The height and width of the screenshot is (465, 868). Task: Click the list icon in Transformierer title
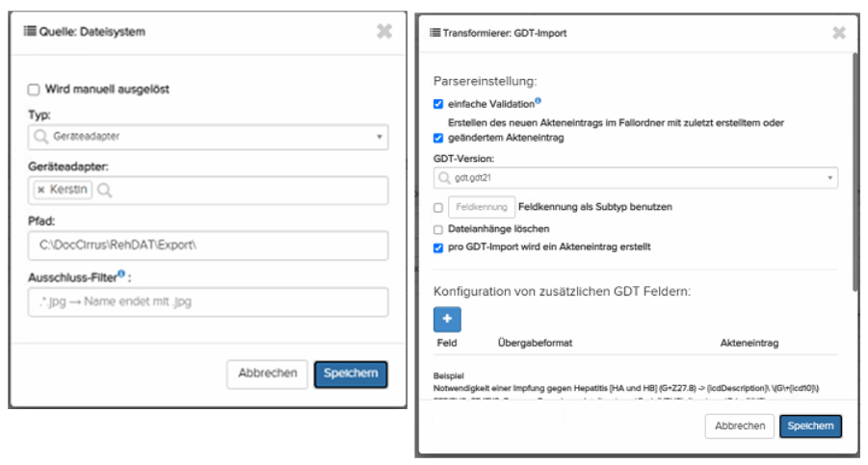434,33
